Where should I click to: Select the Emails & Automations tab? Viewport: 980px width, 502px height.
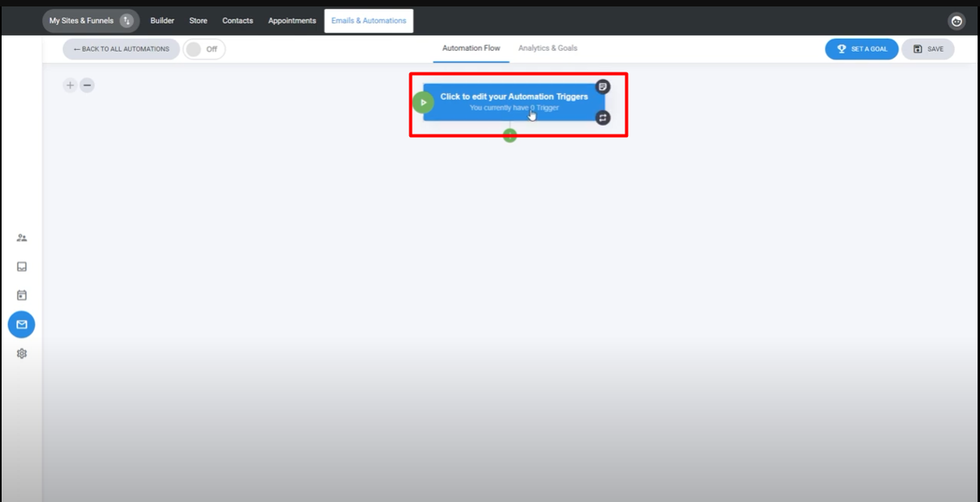click(x=369, y=21)
